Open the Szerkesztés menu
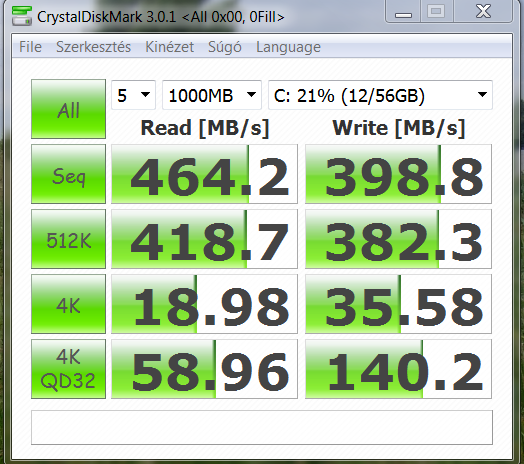524x464 pixels. [x=94, y=47]
